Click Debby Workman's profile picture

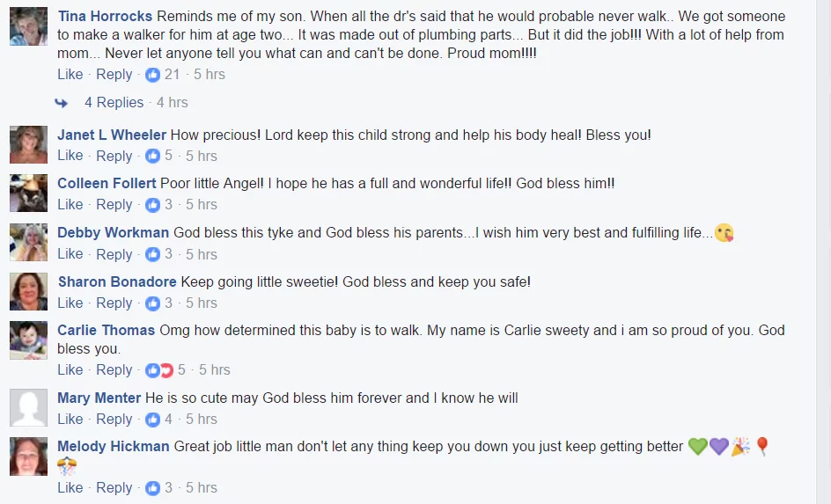[x=29, y=243]
